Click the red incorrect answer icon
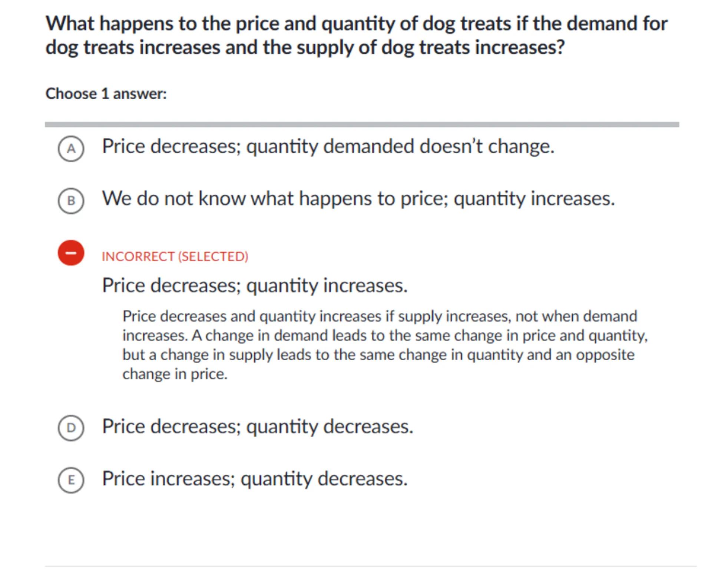 [71, 253]
